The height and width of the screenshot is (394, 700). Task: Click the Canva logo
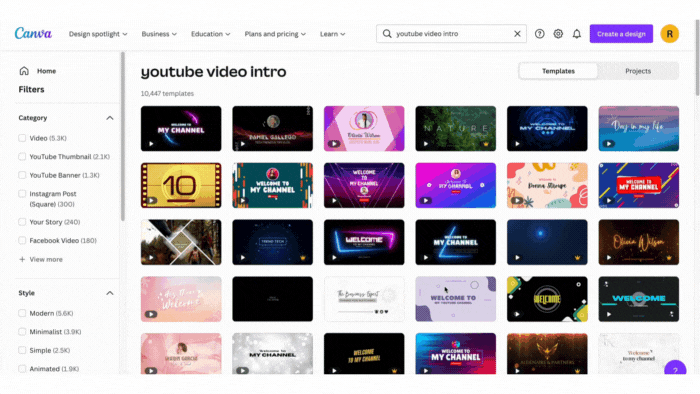click(x=33, y=33)
